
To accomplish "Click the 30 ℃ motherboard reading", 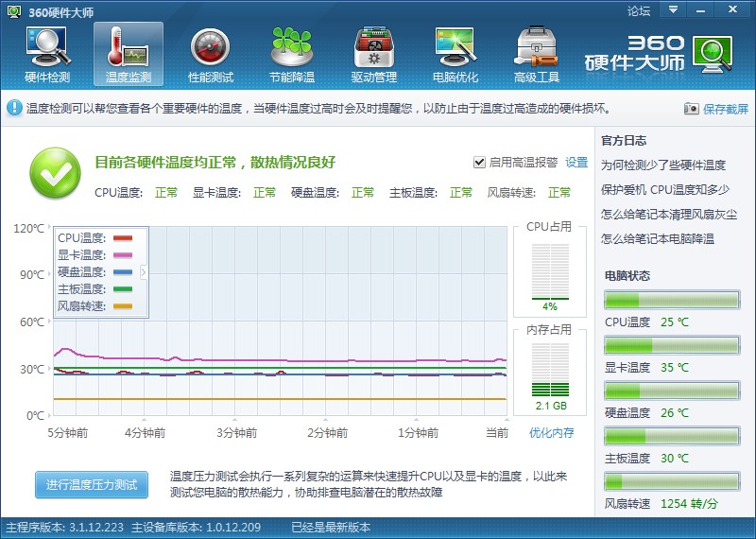I will coord(675,458).
